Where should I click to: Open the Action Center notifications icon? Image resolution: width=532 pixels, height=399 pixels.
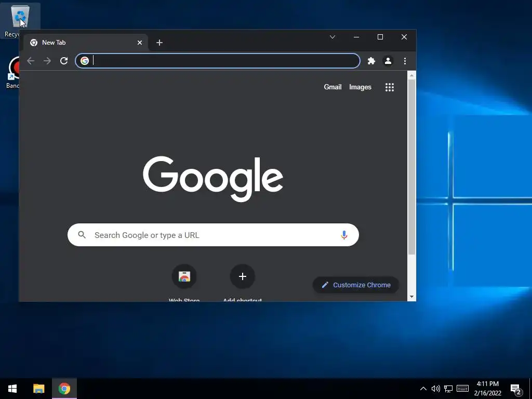click(x=516, y=389)
